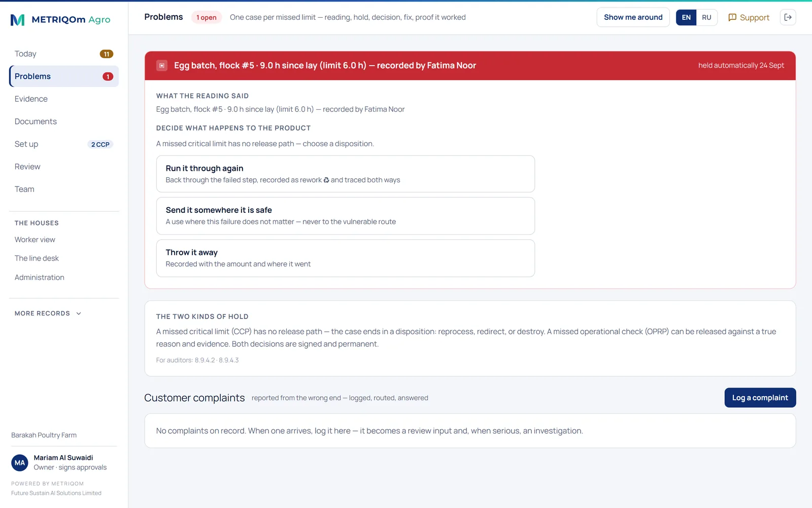
Task: Go to Evidence in sidebar
Action: [x=64, y=99]
